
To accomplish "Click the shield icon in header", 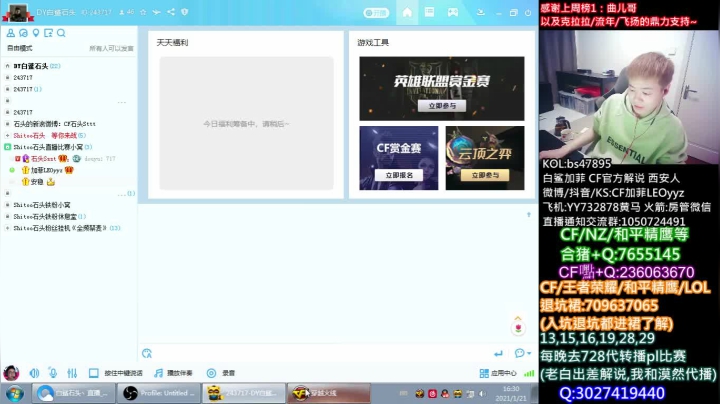I will [x=185, y=12].
